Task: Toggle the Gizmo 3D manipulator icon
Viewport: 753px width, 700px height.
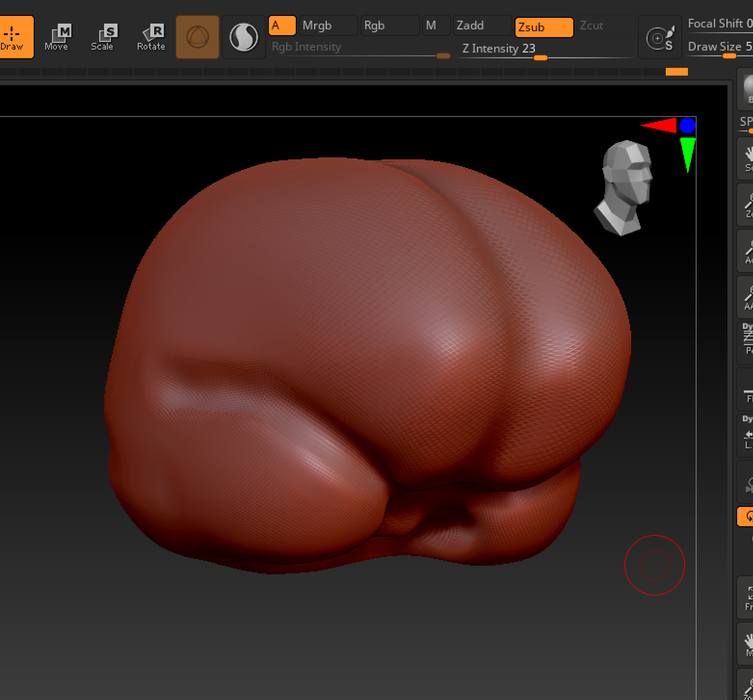Action: [x=198, y=37]
